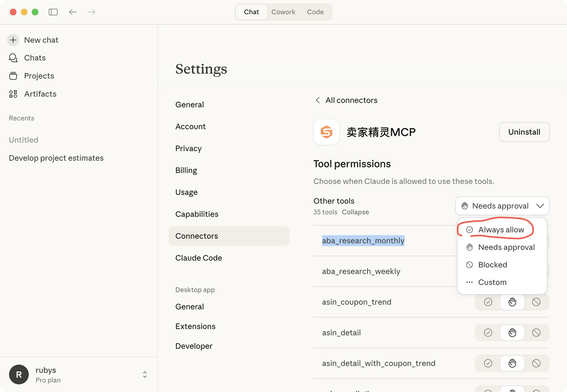Toggle the sidebar panel icon

tap(53, 12)
